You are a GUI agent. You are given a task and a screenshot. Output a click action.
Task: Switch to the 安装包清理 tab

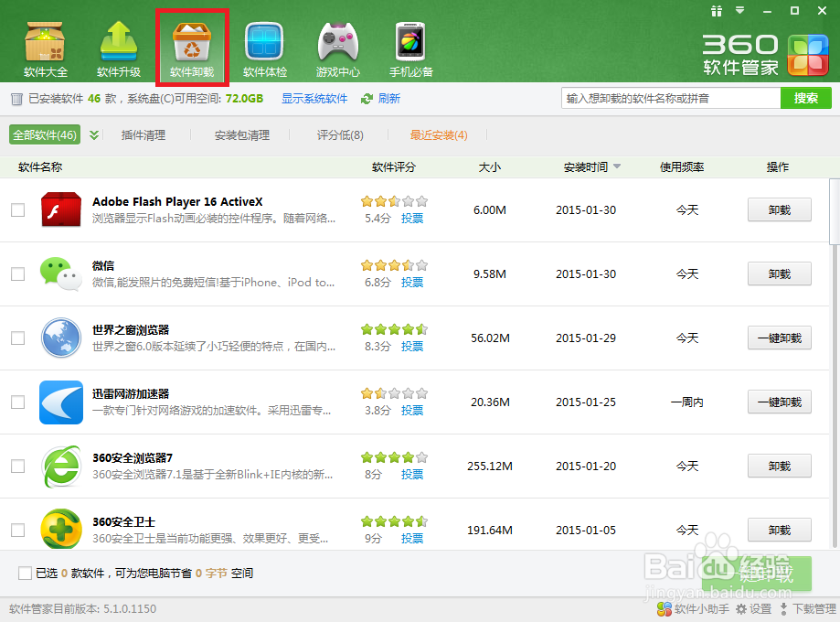[242, 135]
